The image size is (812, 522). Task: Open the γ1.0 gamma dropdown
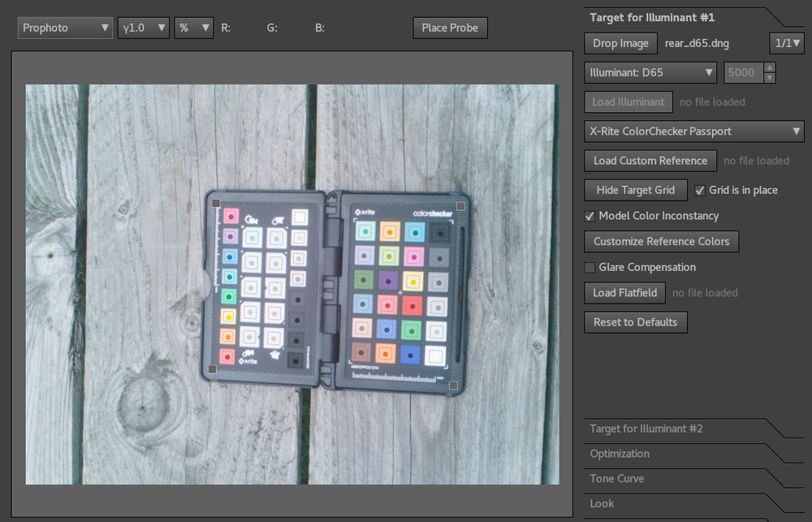pyautogui.click(x=144, y=28)
